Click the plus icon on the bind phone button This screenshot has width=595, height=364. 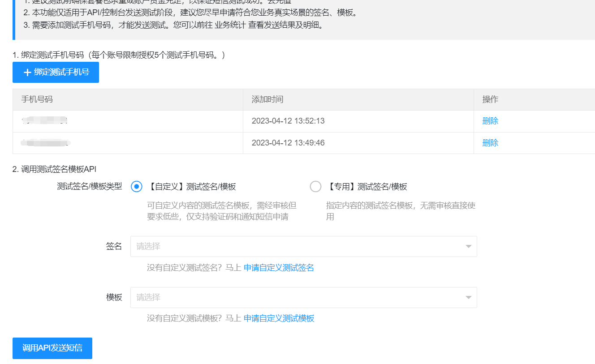(27, 73)
